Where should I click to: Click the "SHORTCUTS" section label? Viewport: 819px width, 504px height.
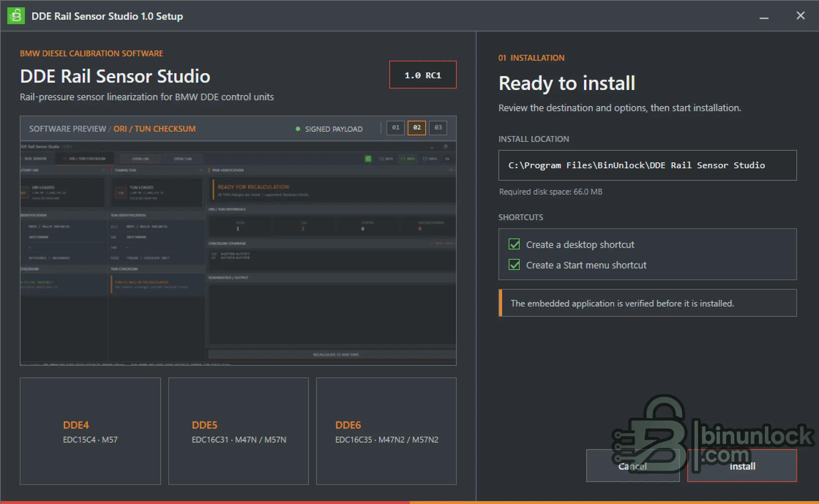[x=521, y=217]
